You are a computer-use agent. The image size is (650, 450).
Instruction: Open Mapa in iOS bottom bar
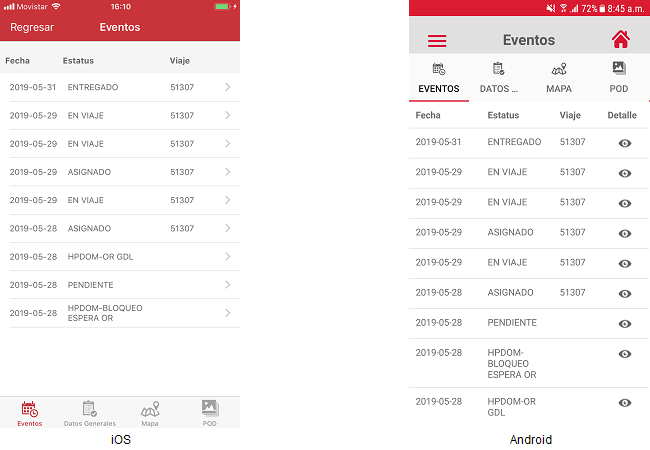click(x=150, y=410)
